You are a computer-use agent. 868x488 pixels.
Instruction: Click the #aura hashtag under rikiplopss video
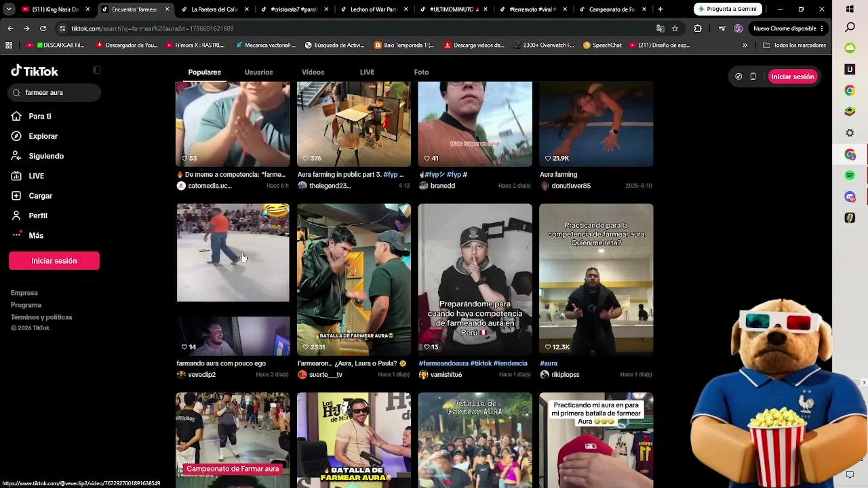(x=549, y=363)
